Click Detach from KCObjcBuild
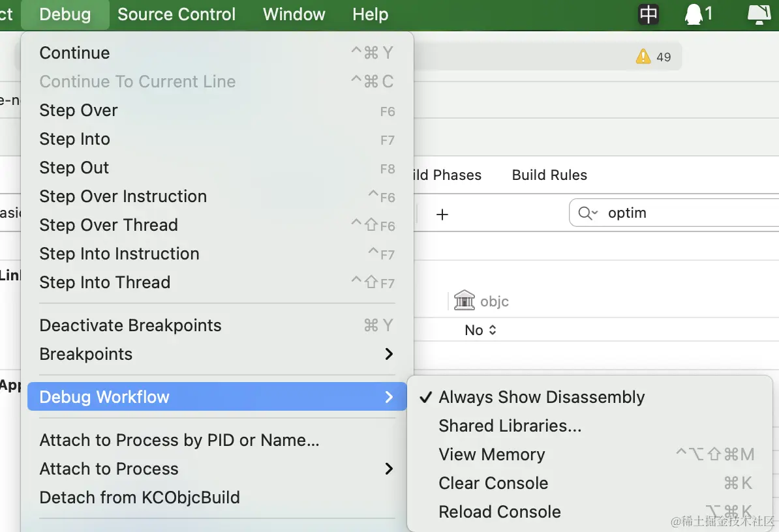This screenshot has height=532, width=779. pyautogui.click(x=140, y=497)
